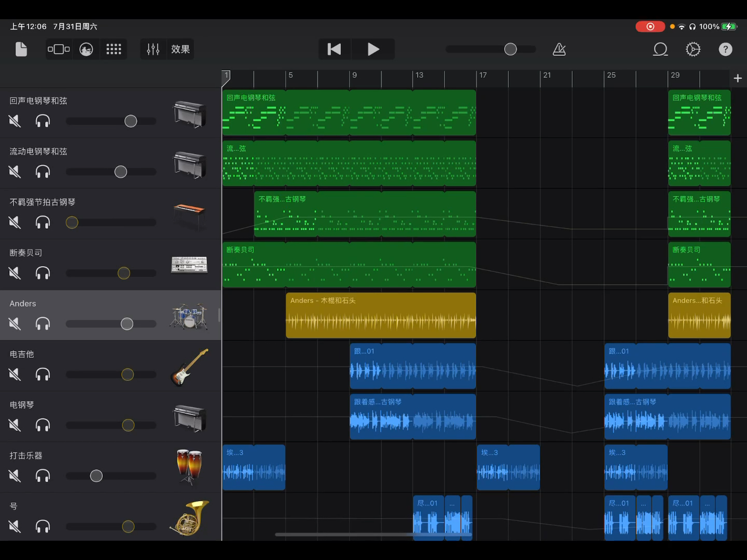Solo the 号 horn track

43,526
